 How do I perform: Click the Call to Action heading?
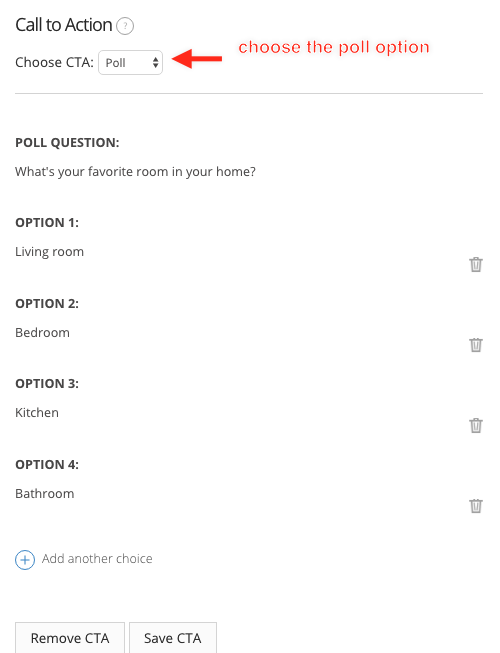(x=64, y=25)
